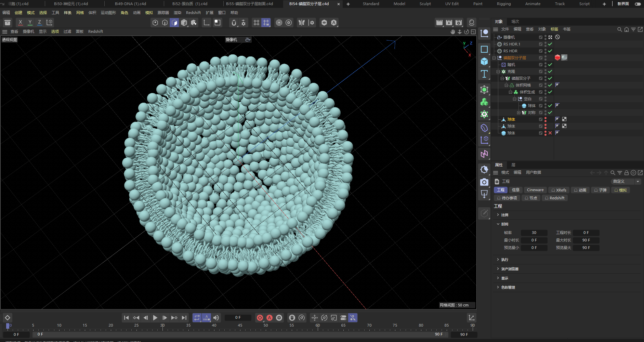
Task: Click the workplane grid lock icon
Action: [x=266, y=23]
